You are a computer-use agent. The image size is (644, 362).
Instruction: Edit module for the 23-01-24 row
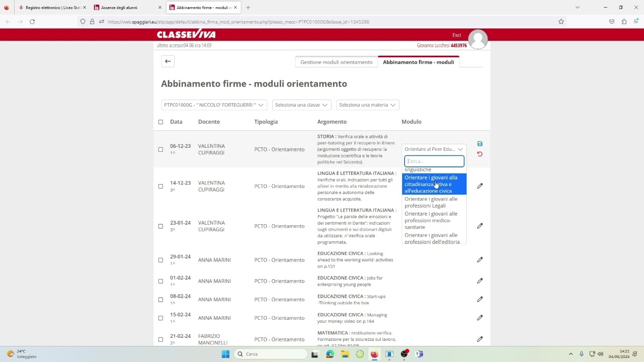coord(479,226)
